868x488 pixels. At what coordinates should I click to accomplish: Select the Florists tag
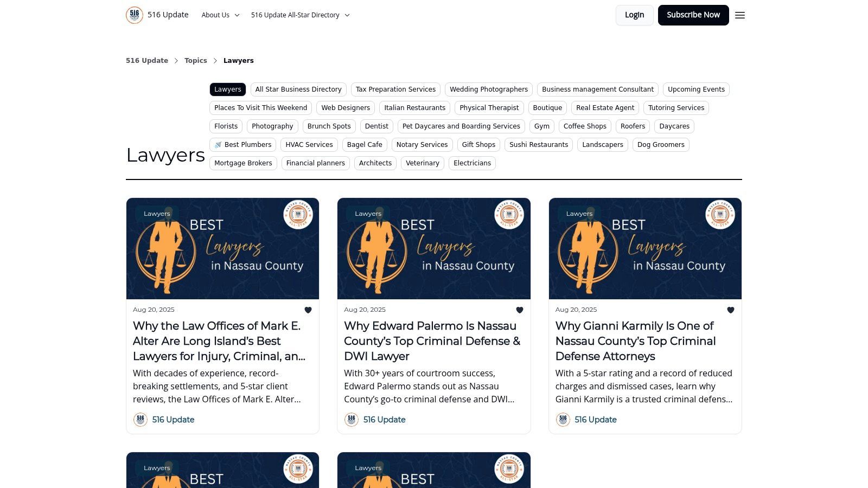[226, 126]
